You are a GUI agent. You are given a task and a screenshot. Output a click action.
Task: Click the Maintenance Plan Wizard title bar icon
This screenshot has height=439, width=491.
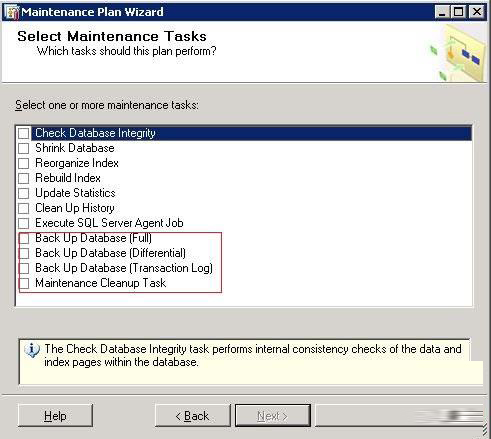pyautogui.click(x=12, y=12)
